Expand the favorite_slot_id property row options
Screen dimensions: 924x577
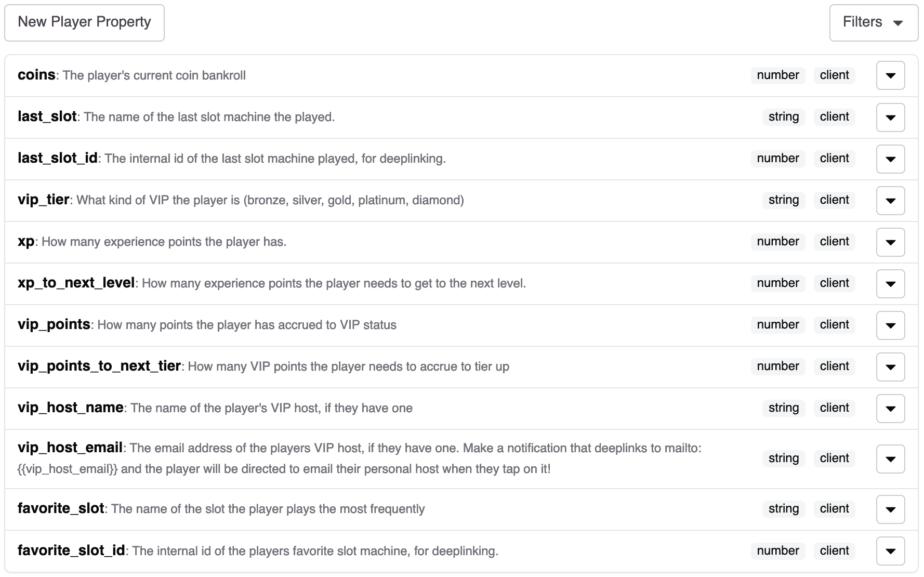point(890,550)
